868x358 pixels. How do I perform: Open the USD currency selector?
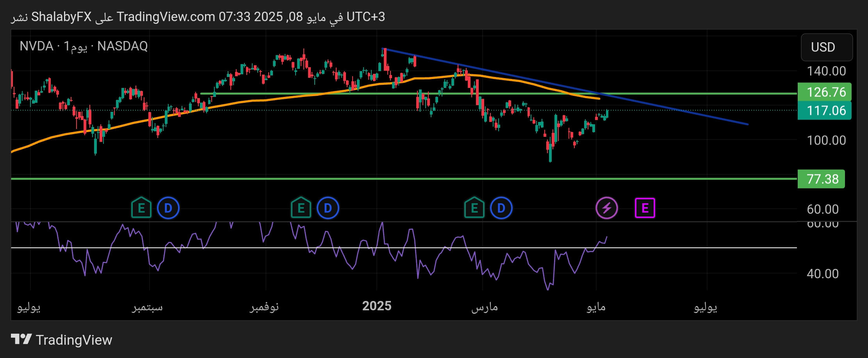pos(827,47)
